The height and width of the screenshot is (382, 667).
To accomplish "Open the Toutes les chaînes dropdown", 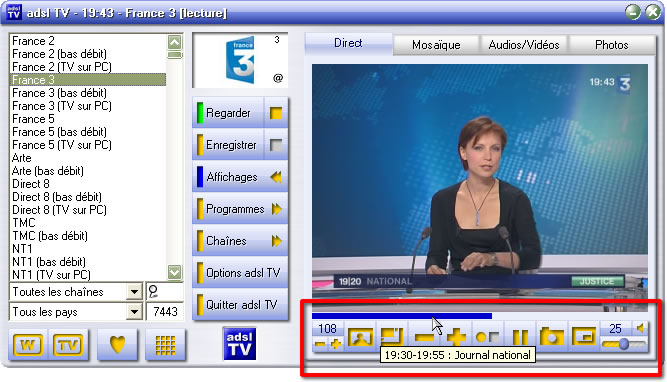I will point(134,292).
